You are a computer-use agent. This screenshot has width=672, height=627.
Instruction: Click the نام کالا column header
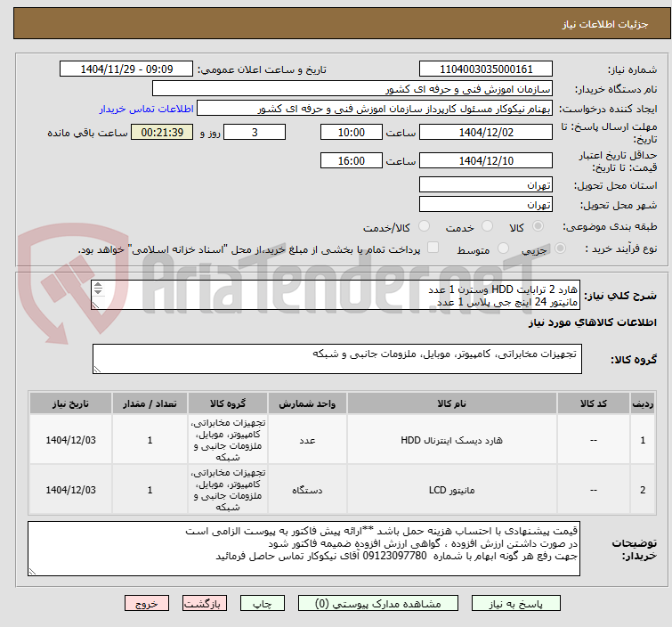(452, 403)
